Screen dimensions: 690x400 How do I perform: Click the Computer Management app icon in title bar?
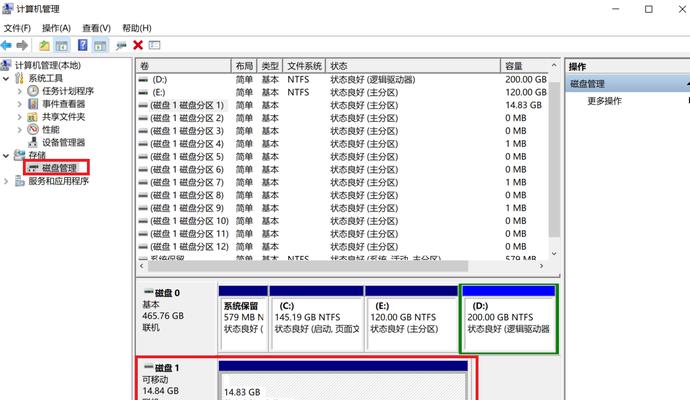7,9
